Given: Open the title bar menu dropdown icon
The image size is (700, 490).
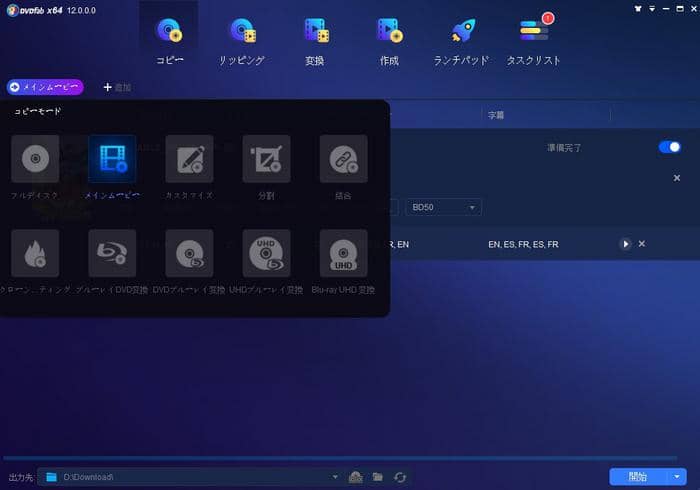Looking at the screenshot, I should tap(652, 8).
